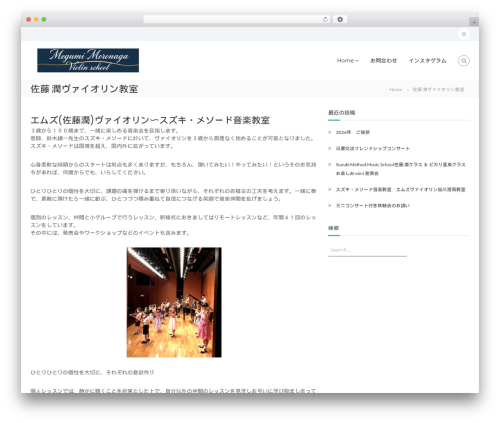Open recent post 2024年 ご挨拶
The width and height of the screenshot is (500, 423).
[x=353, y=132]
